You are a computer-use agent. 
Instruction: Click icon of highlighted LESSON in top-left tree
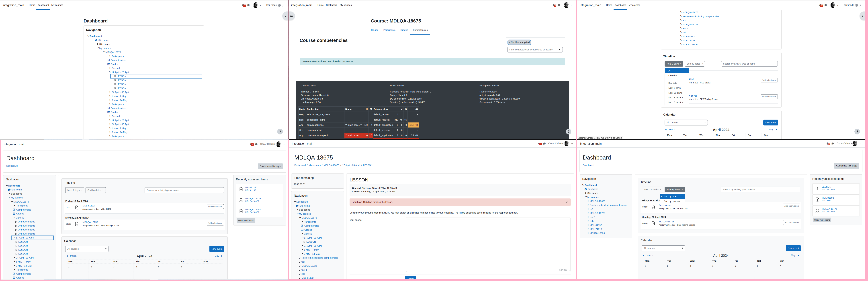point(115,76)
